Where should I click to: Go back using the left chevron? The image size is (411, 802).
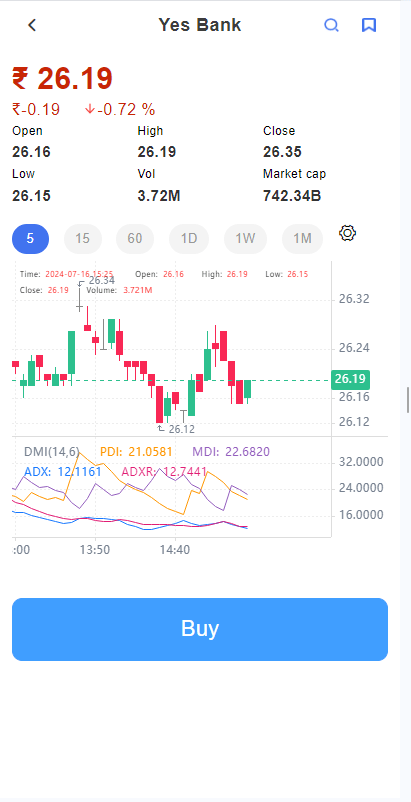coord(32,25)
